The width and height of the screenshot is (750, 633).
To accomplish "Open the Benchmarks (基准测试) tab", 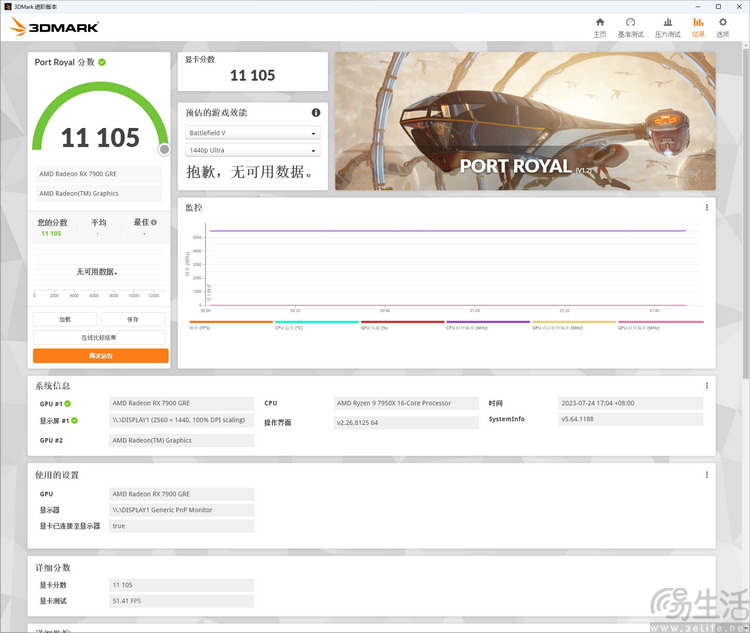I will pyautogui.click(x=630, y=28).
